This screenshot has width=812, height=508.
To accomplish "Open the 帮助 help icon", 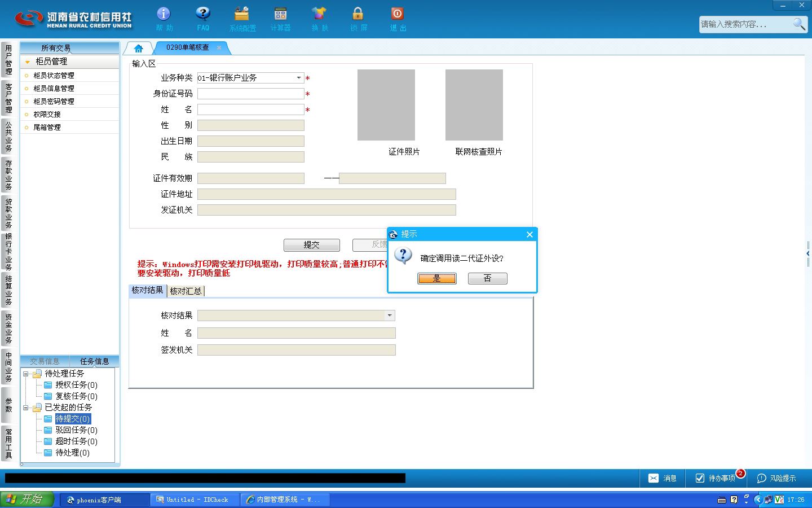I will [164, 19].
